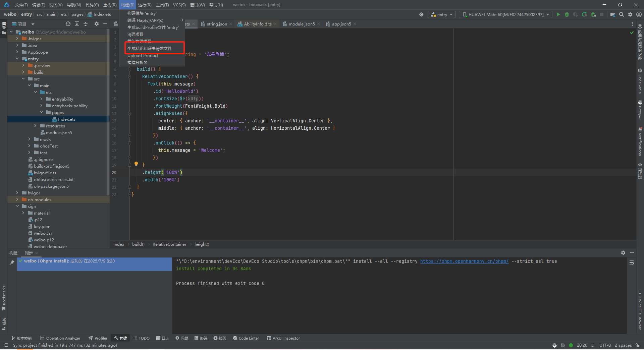The image size is (644, 350).
Task: Open user account avatar icon
Action: point(639,14)
